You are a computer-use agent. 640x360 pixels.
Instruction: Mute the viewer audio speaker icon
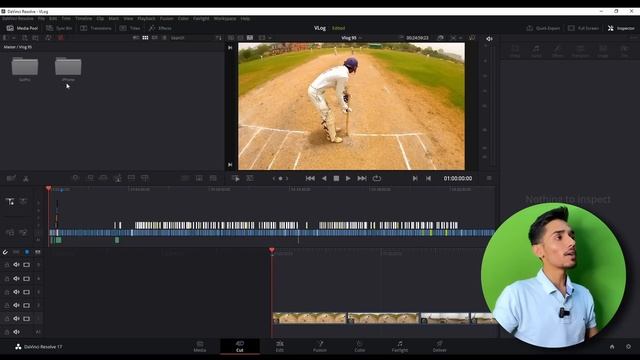(489, 39)
